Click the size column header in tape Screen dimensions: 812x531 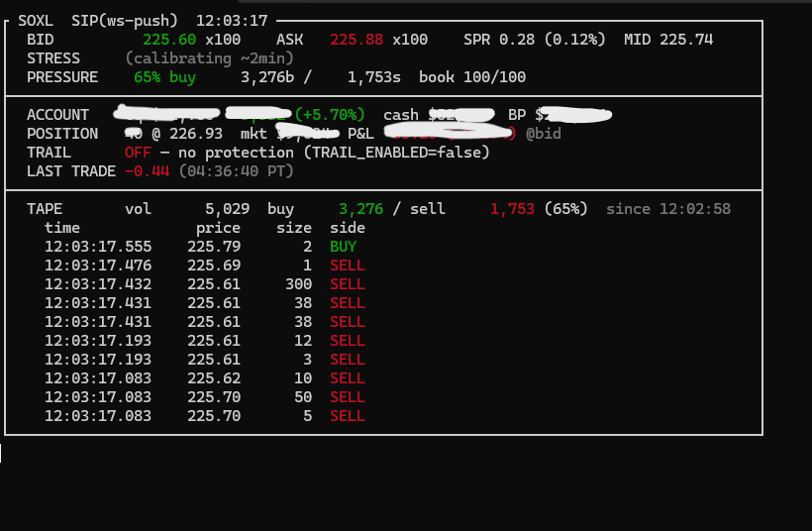point(294,228)
